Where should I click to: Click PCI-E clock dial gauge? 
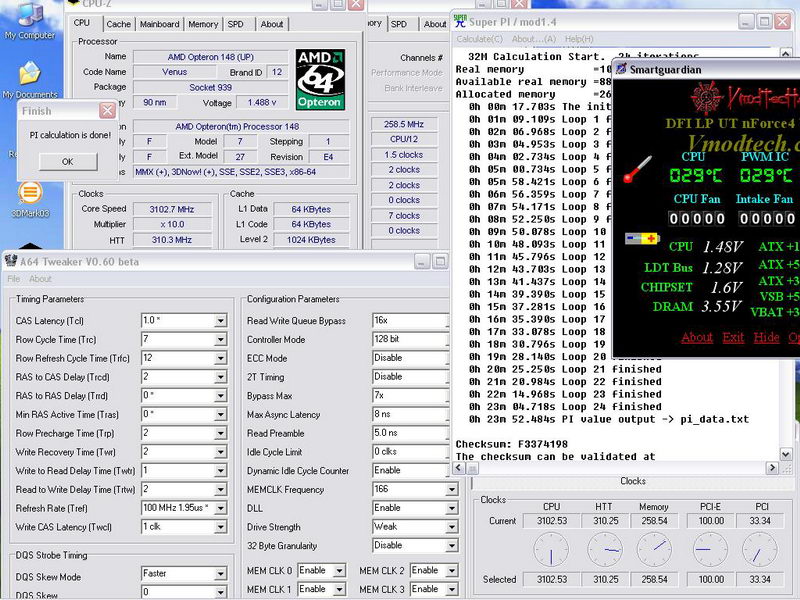pyautogui.click(x=710, y=550)
